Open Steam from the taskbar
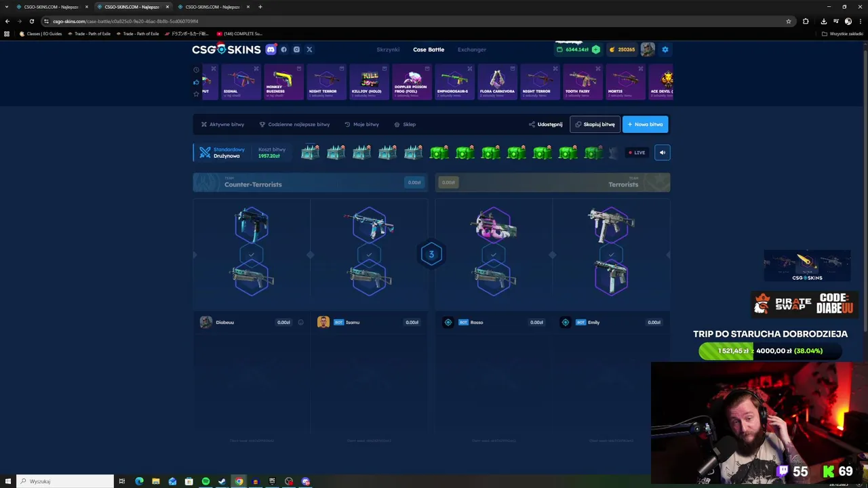The height and width of the screenshot is (488, 868). click(222, 481)
